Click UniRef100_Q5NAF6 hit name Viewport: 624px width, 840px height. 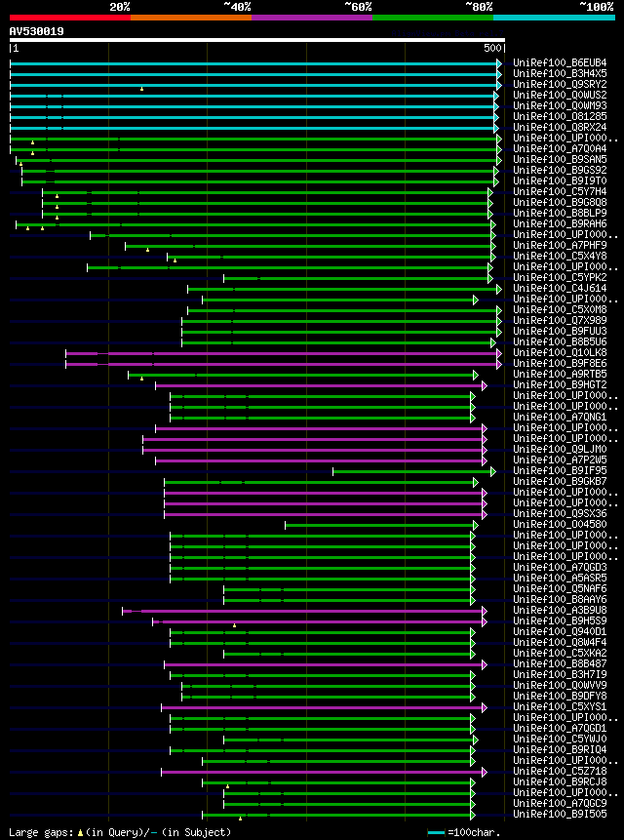coord(560,588)
